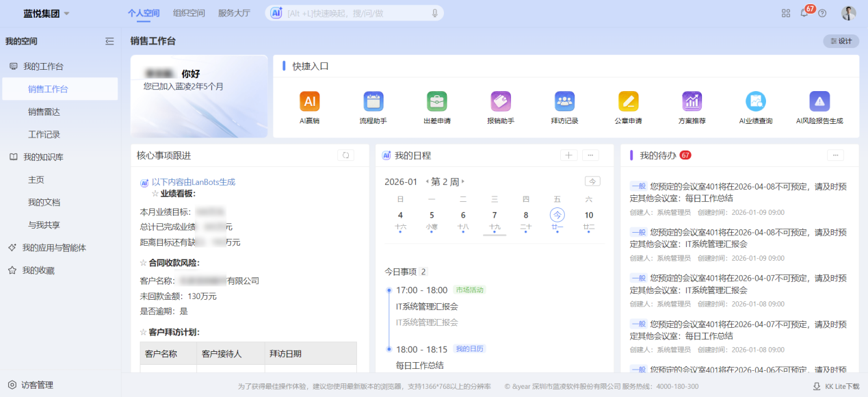This screenshot has height=397, width=868.
Task: Click the 设计 button
Action: pyautogui.click(x=841, y=41)
